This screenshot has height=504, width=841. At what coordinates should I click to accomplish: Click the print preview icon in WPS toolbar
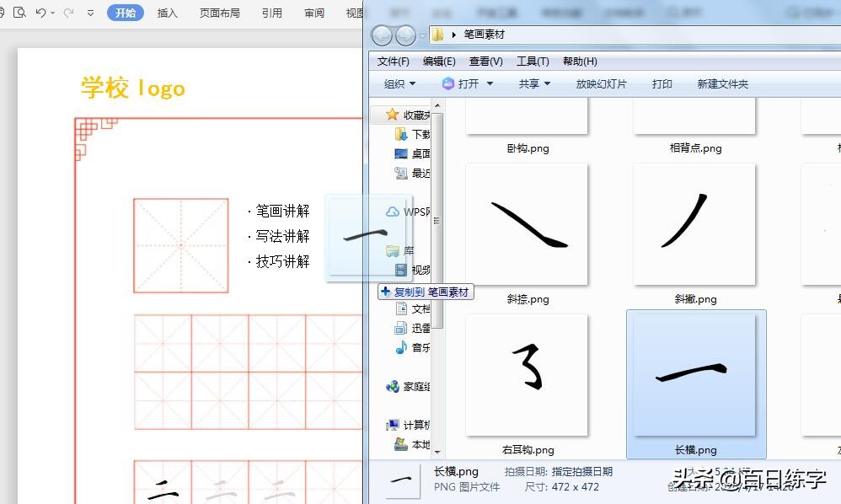coord(20,12)
